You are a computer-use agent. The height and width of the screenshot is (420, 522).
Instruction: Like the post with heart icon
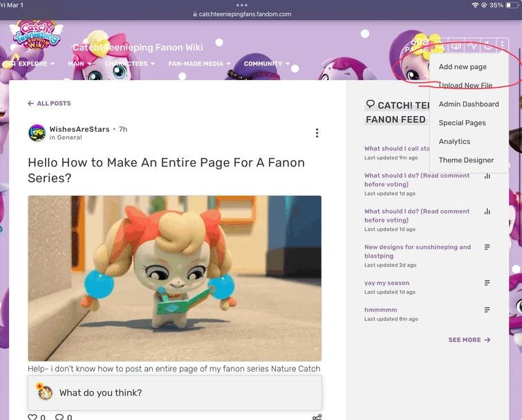pos(32,417)
